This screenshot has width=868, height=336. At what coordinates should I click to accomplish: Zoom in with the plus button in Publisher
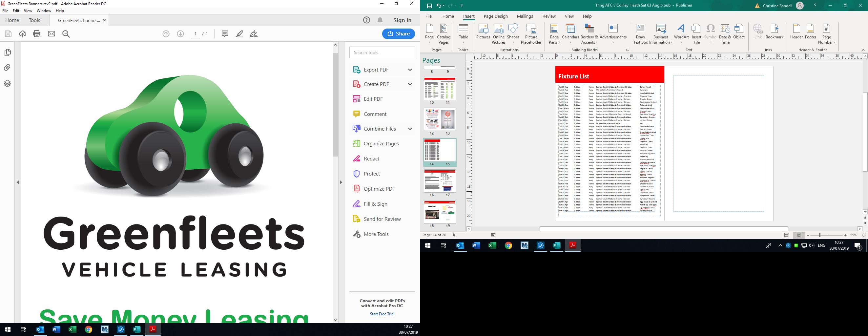pyautogui.click(x=845, y=235)
